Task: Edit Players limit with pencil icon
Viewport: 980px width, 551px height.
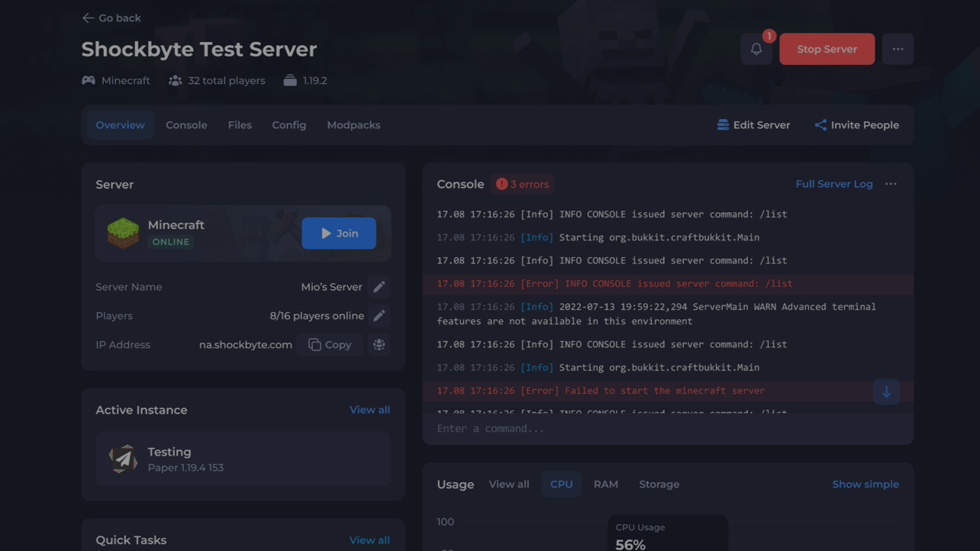Action: [x=379, y=316]
